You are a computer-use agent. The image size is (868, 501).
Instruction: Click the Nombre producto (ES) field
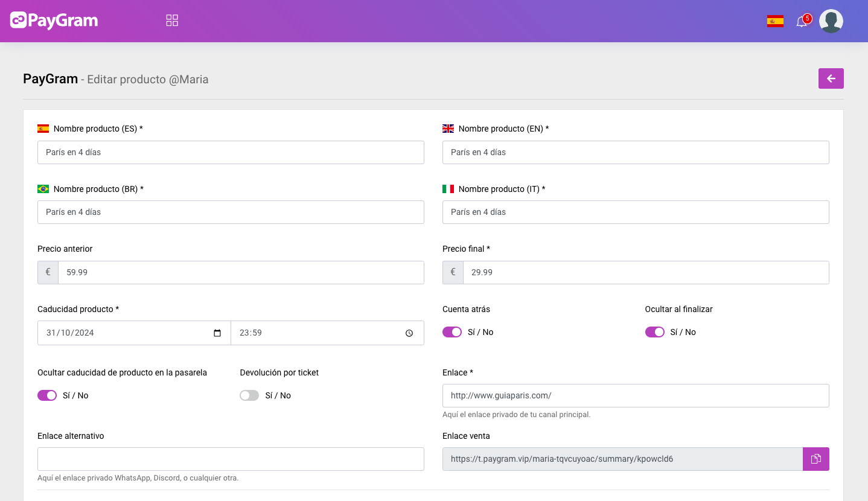231,152
